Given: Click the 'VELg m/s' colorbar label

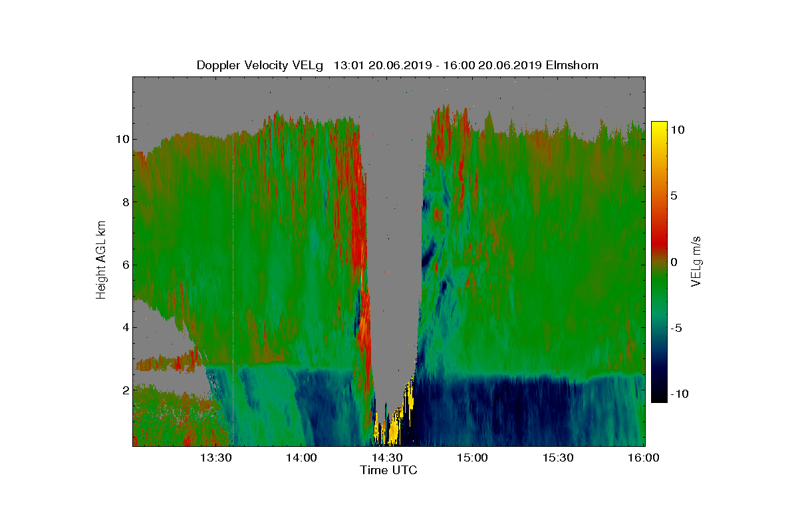Looking at the screenshot, I should (696, 260).
